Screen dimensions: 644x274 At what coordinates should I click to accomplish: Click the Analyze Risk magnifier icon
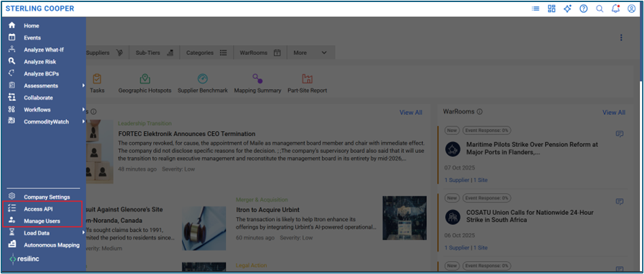12,61
